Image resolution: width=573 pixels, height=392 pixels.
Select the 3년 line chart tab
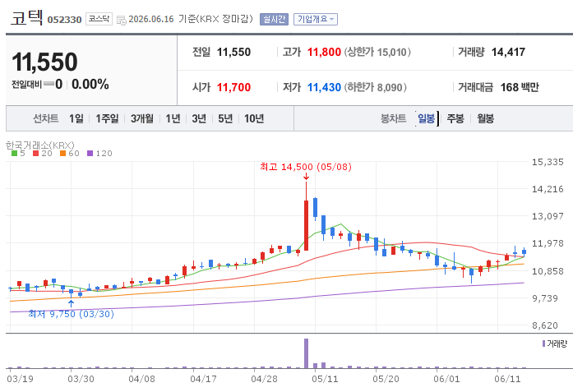click(x=199, y=118)
